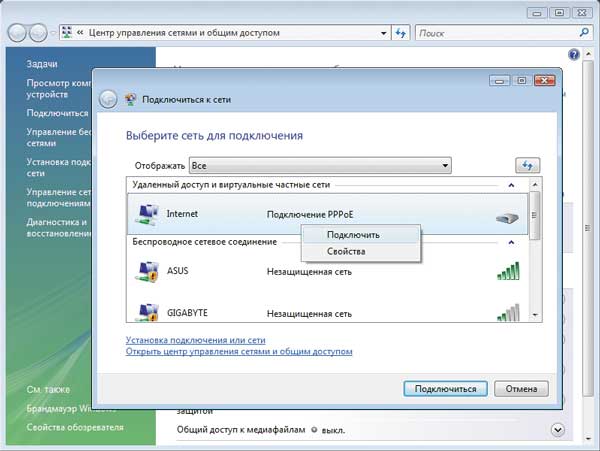Open the Отображать dropdown showing Все

click(x=320, y=165)
